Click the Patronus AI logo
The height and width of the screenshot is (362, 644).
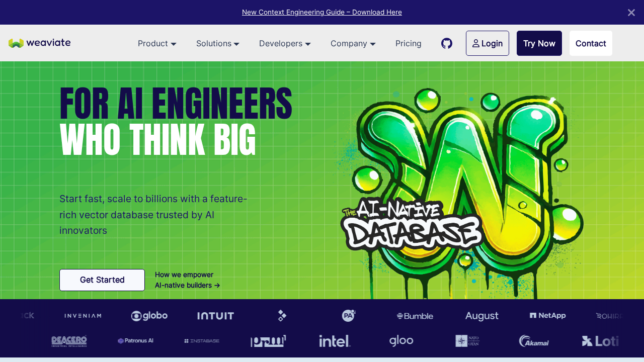coord(135,341)
